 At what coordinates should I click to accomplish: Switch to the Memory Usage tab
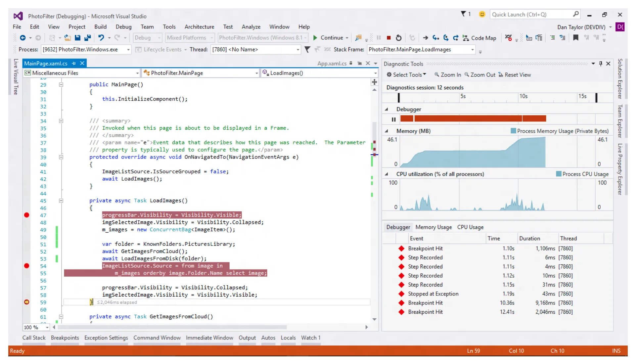433,227
